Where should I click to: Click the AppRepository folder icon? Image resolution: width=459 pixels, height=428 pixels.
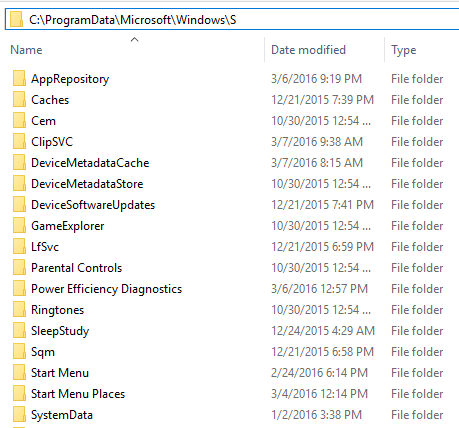click(19, 79)
